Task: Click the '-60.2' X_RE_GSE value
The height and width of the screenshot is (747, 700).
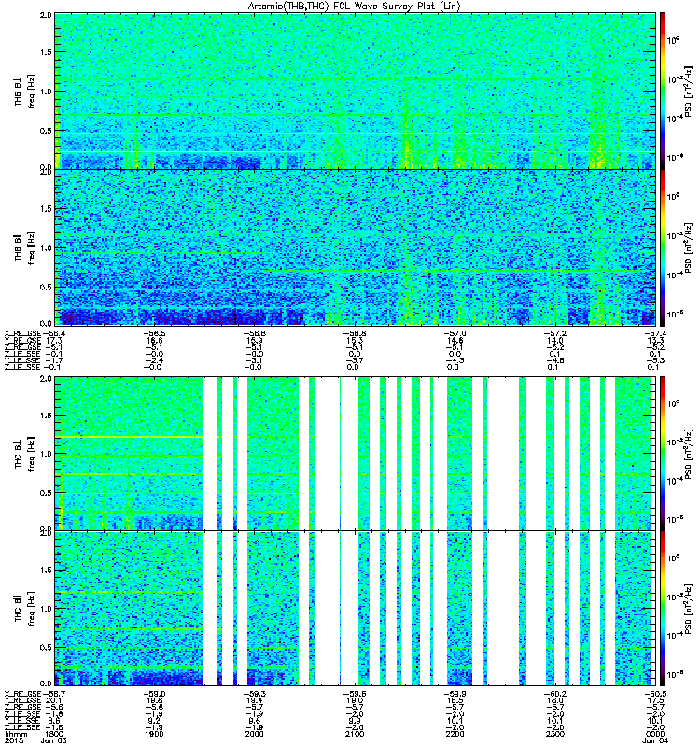Action: click(x=555, y=694)
